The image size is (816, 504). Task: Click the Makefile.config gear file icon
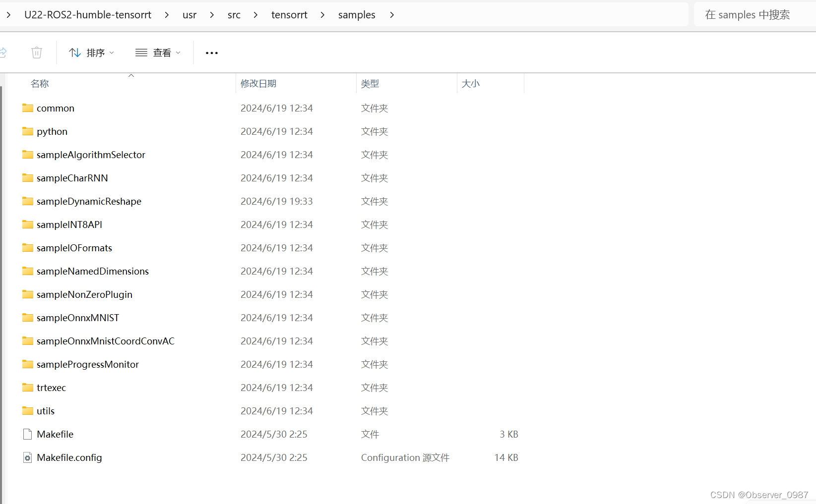click(x=28, y=457)
